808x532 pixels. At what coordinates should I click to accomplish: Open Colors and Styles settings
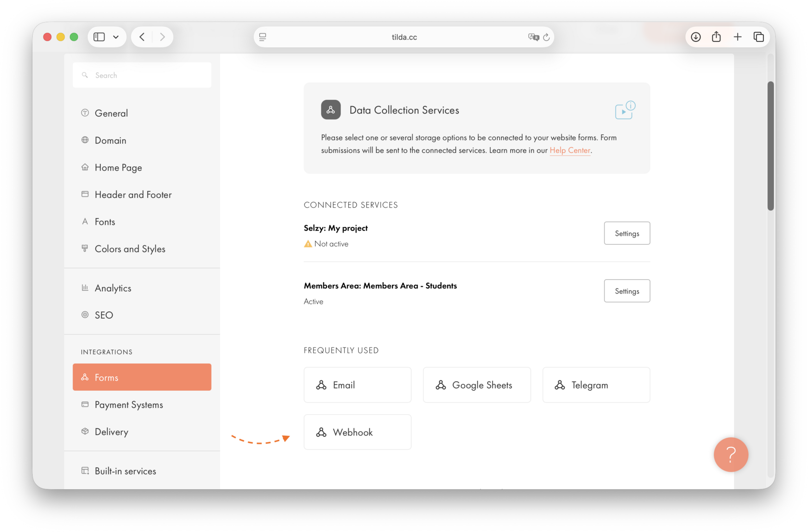[142, 249]
